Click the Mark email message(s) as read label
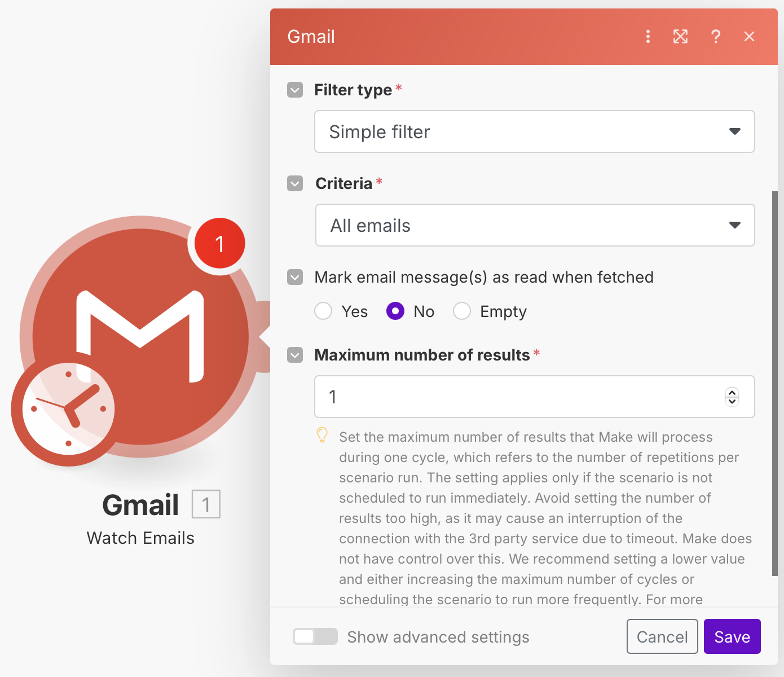The width and height of the screenshot is (784, 677). click(484, 277)
